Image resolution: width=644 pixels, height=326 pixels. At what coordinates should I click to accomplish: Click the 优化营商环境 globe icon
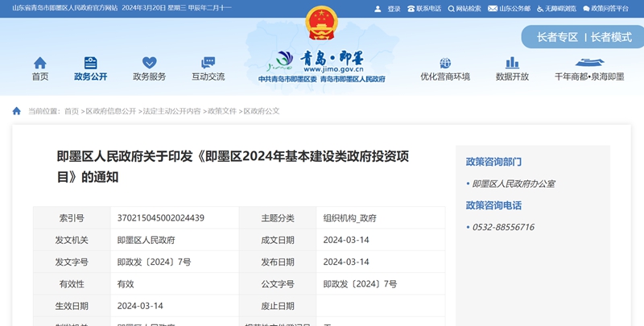pyautogui.click(x=444, y=63)
